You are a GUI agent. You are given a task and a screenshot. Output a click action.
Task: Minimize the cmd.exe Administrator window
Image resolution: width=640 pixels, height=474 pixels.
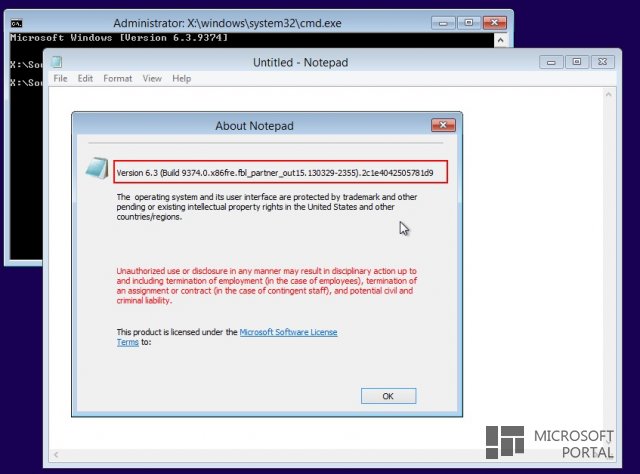tap(443, 23)
